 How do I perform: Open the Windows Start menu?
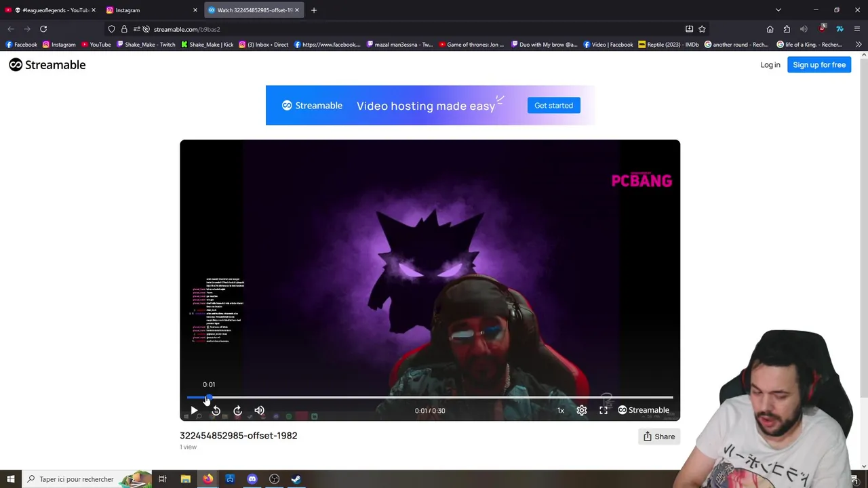(x=11, y=479)
